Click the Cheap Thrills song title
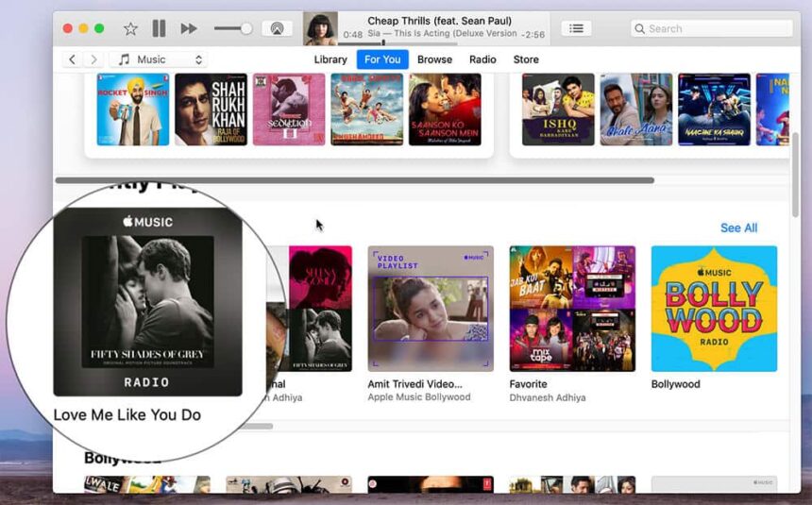 tap(439, 21)
